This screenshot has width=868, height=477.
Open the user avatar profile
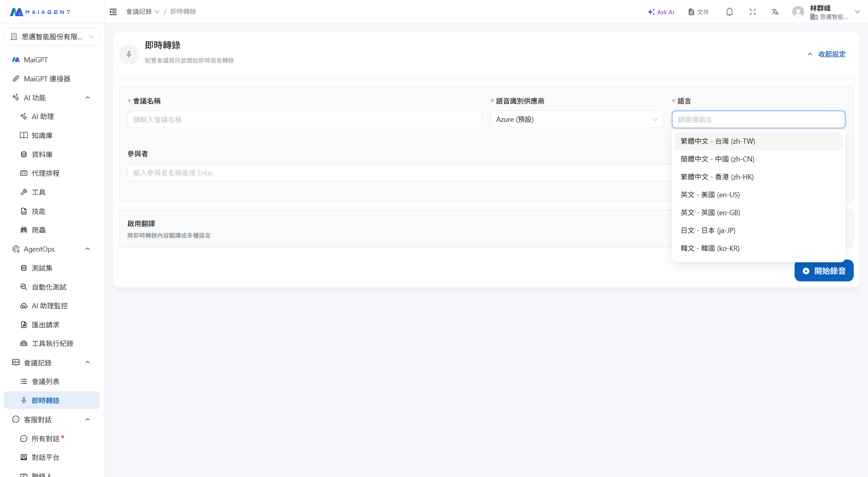(798, 12)
